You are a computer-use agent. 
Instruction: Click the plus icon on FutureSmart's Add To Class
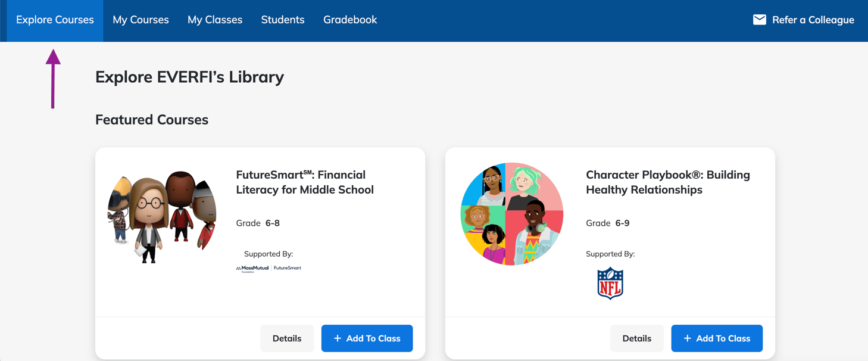pyautogui.click(x=338, y=338)
